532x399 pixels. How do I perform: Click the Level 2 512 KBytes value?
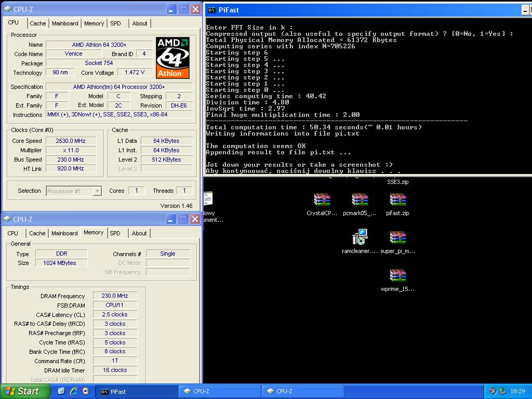[x=167, y=159]
